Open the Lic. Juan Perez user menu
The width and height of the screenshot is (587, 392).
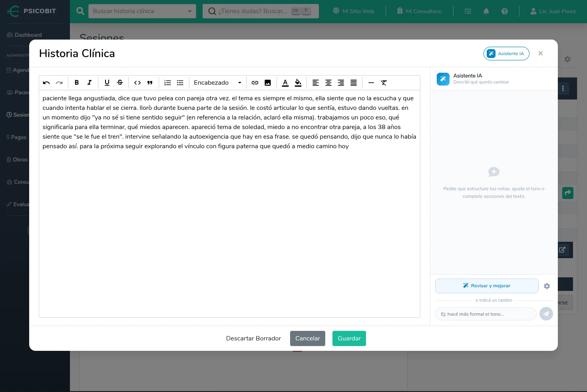pyautogui.click(x=553, y=11)
